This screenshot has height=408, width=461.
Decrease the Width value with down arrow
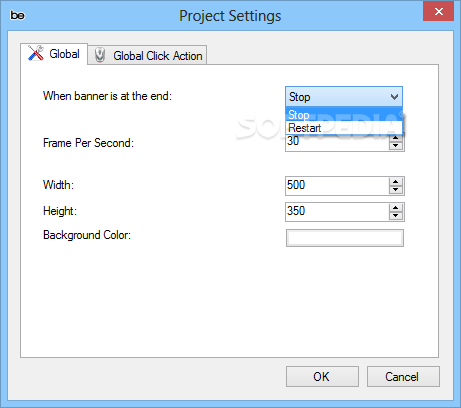point(396,190)
